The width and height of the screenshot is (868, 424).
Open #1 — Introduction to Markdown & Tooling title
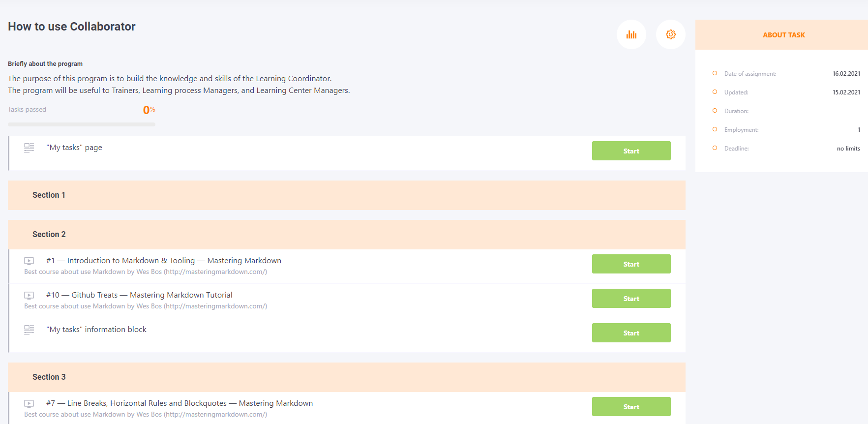tap(164, 261)
